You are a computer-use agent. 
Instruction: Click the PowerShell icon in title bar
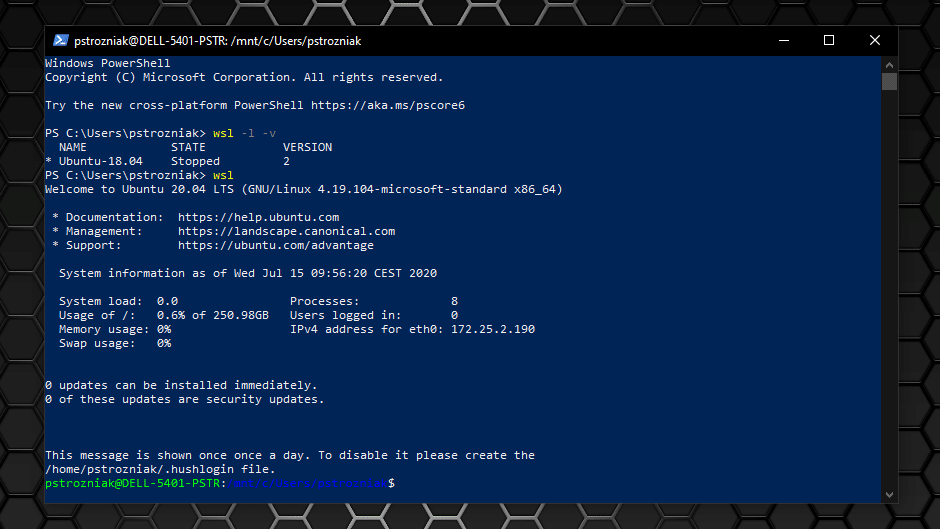click(x=61, y=41)
